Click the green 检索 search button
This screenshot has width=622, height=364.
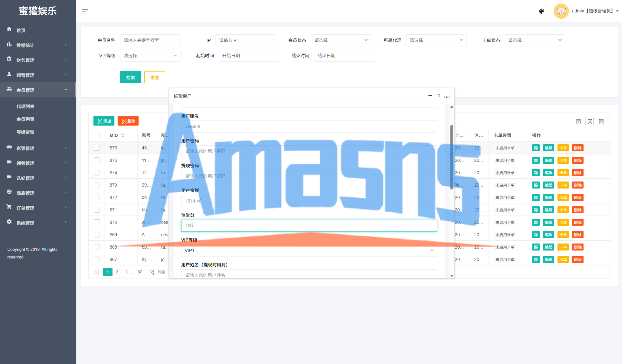tap(130, 77)
